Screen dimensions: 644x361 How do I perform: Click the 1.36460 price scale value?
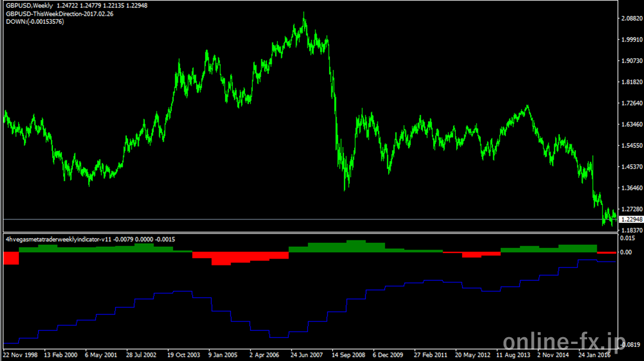click(x=632, y=188)
